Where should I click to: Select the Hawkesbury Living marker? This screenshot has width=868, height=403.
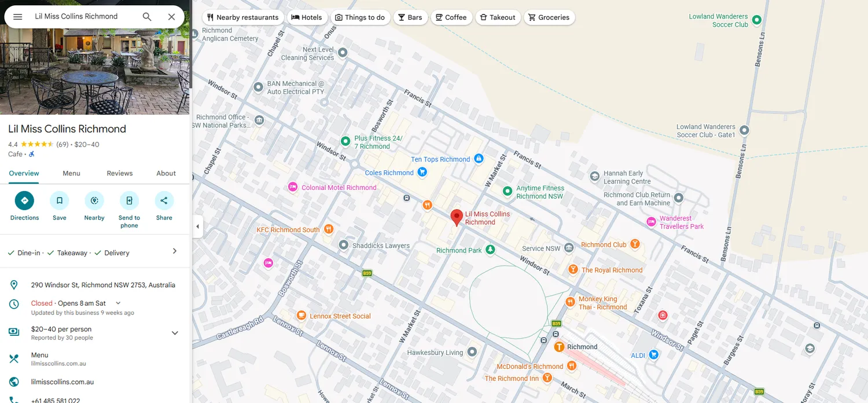[472, 351]
